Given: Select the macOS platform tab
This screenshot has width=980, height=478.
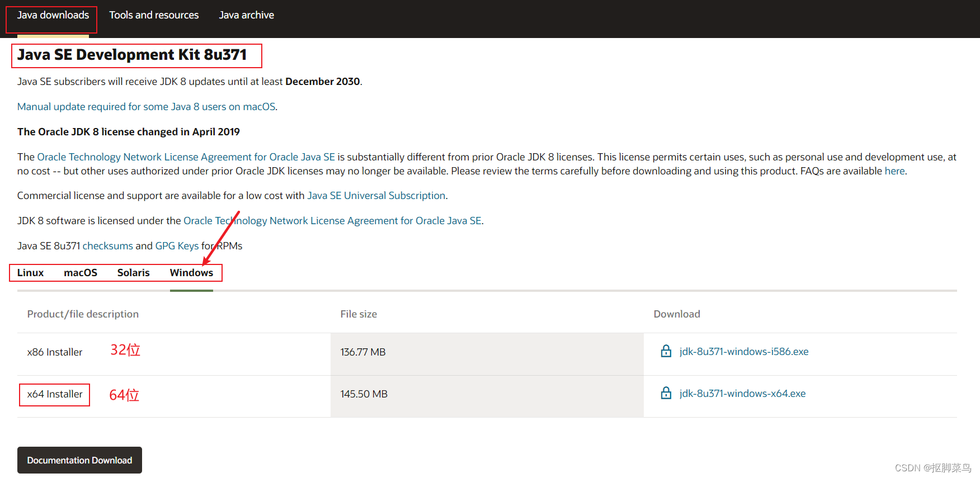Looking at the screenshot, I should 81,273.
